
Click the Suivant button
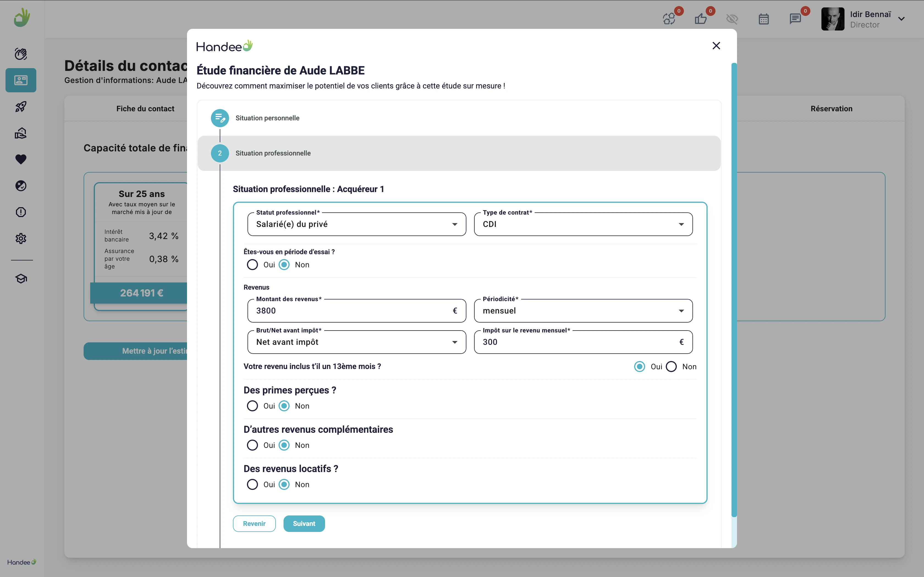tap(304, 524)
